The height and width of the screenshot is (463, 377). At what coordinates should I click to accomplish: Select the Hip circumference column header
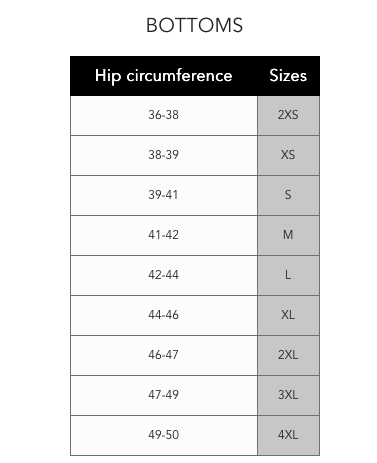click(164, 76)
